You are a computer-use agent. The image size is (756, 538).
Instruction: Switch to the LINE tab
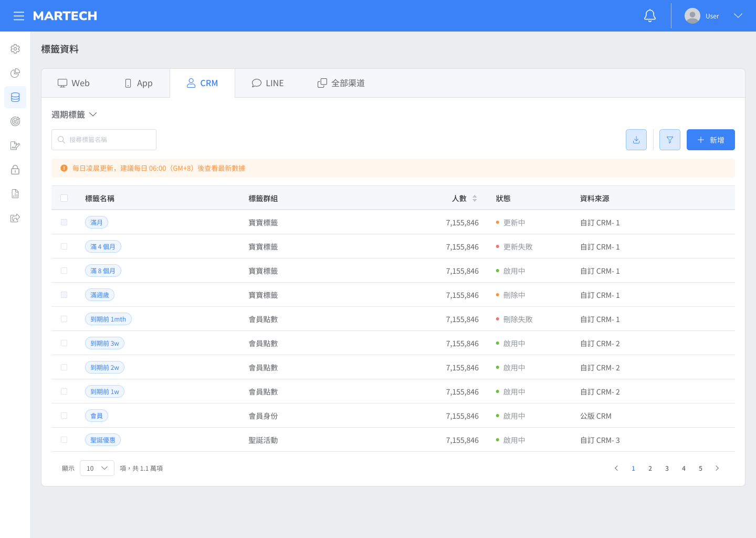(x=268, y=83)
